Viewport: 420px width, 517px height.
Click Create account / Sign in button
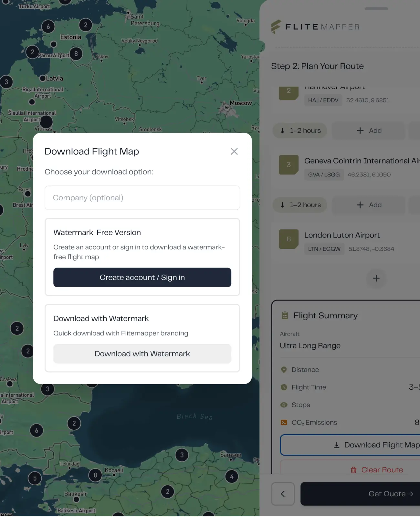(142, 278)
